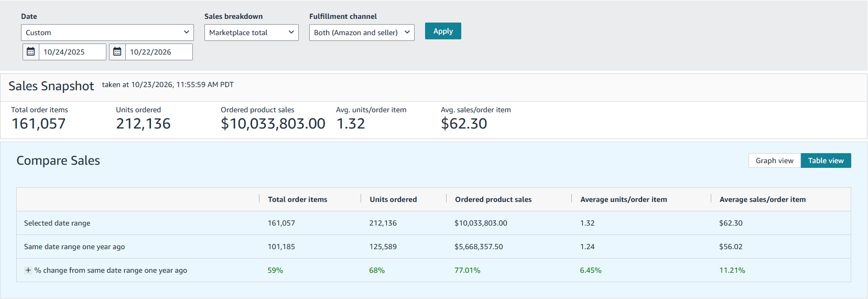Select the Same date range one year ago label
Screen dimensions: 868x299
coord(74,247)
